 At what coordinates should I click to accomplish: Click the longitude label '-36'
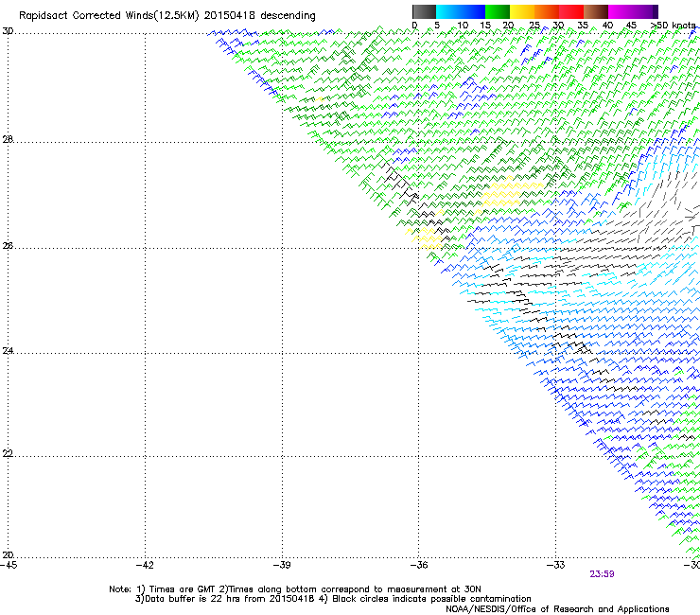419,565
